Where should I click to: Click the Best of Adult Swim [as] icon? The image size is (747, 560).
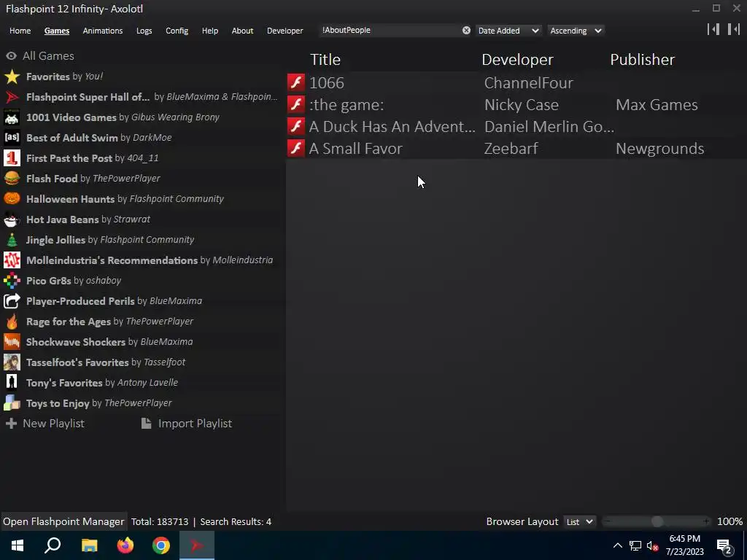[12, 138]
